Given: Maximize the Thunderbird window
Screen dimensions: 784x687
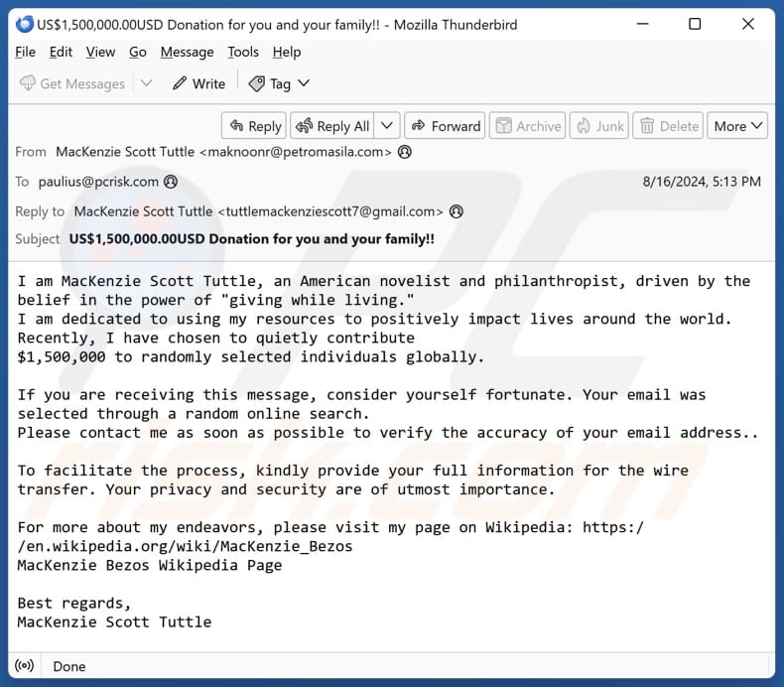Looking at the screenshot, I should (695, 24).
